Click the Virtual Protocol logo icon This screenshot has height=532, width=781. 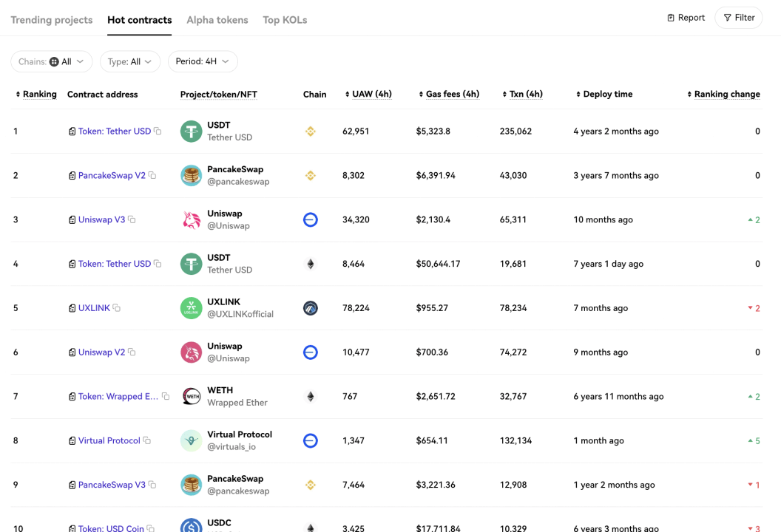click(192, 440)
